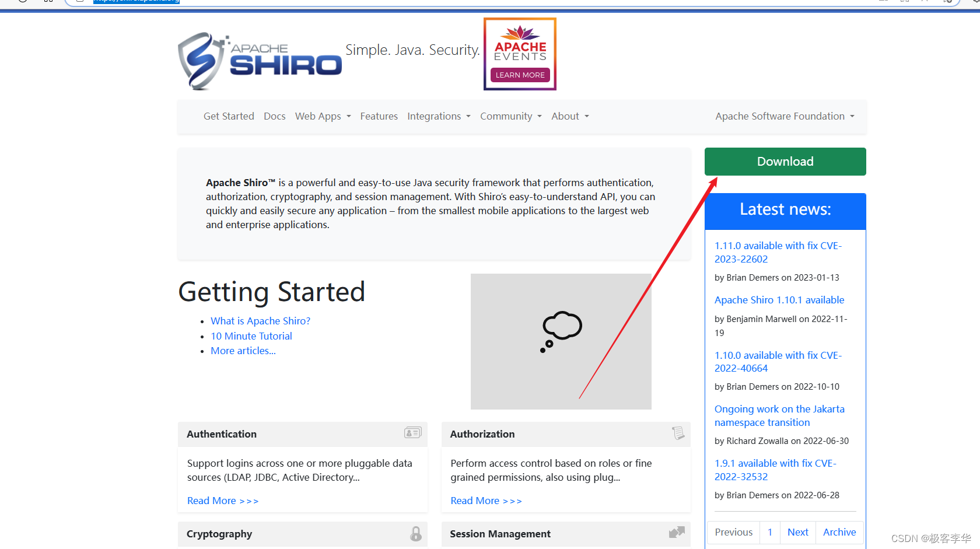Expand the Integrations dropdown menu
980x549 pixels.
point(439,116)
